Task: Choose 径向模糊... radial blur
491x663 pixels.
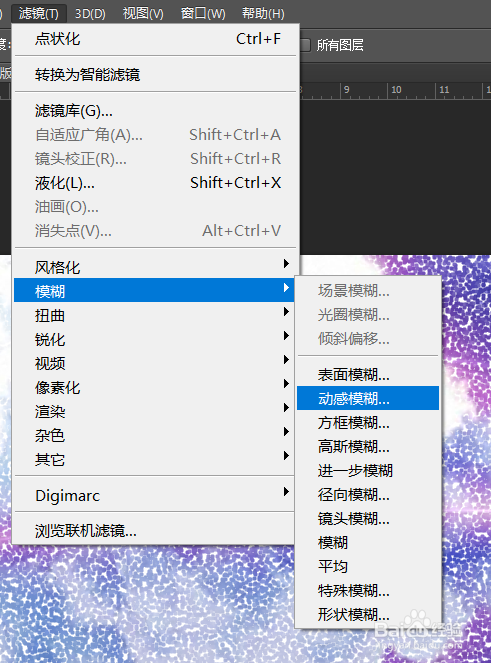Action: pos(368,494)
